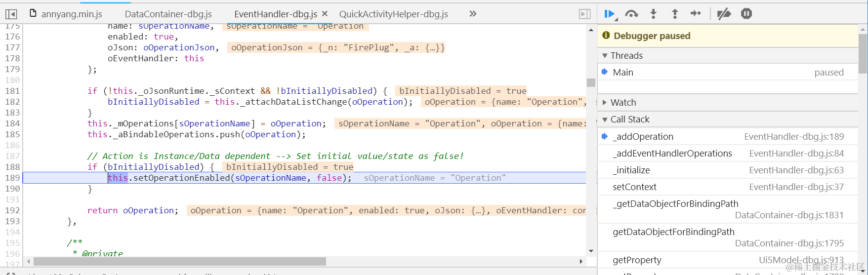
Task: Set breakpoint on line 185
Action: tap(12, 134)
